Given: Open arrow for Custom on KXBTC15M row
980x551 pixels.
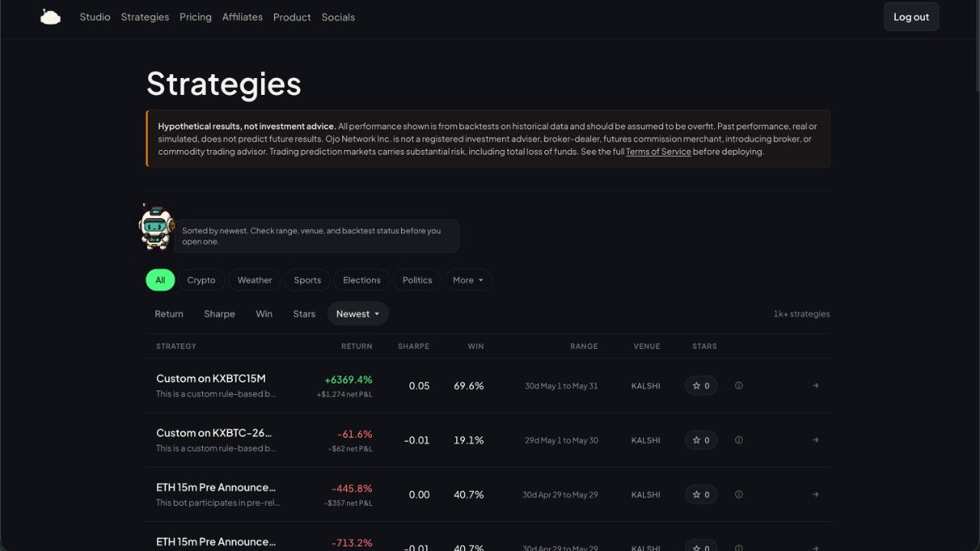Looking at the screenshot, I should coord(815,386).
